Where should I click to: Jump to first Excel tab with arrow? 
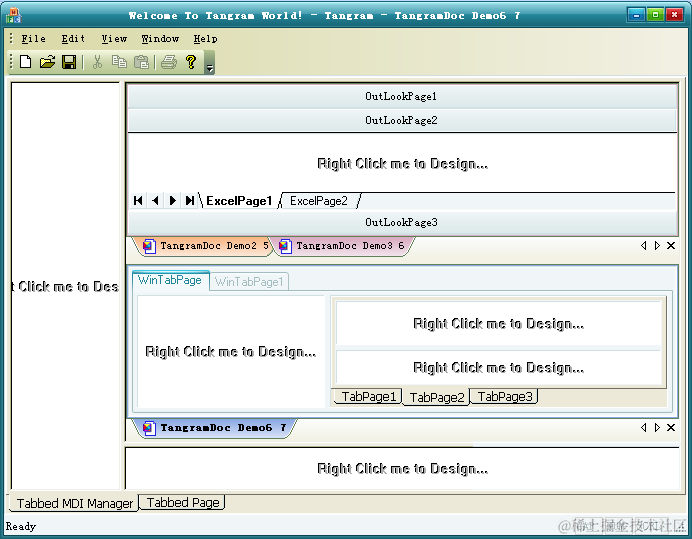click(138, 200)
